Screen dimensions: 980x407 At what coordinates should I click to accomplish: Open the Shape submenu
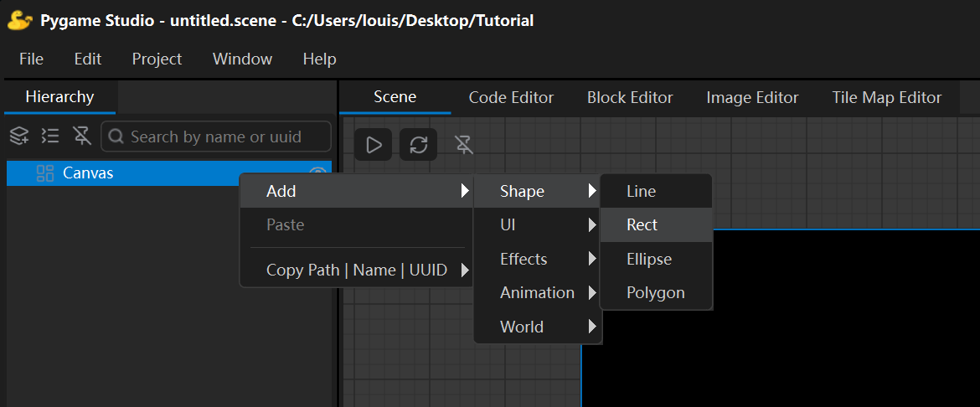538,191
